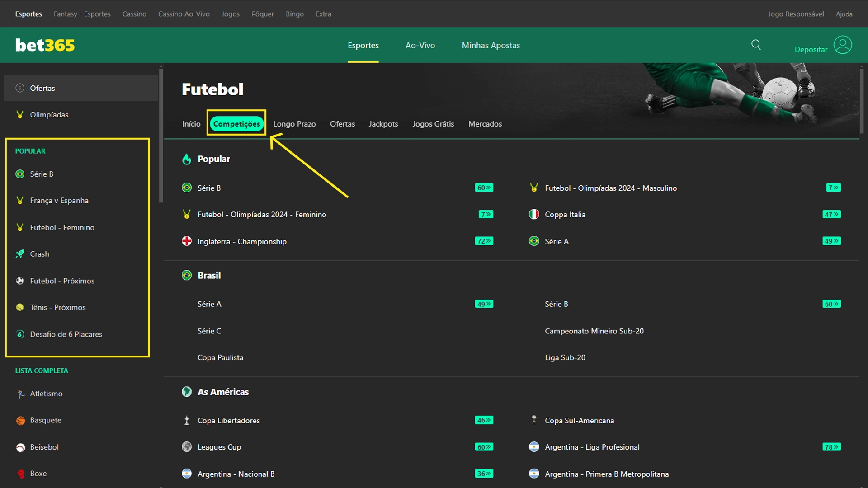Select Liga Sub-20 under Brasil
This screenshot has height=488, width=868.
point(565,357)
